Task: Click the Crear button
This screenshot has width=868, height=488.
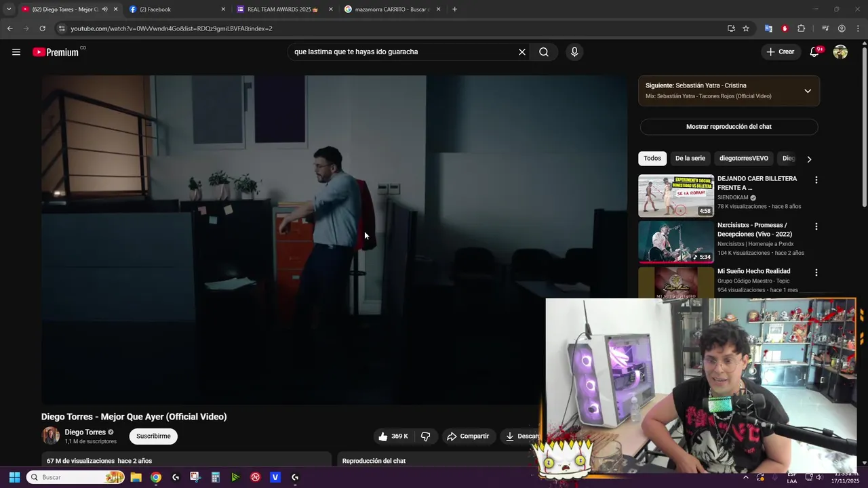Action: click(780, 52)
